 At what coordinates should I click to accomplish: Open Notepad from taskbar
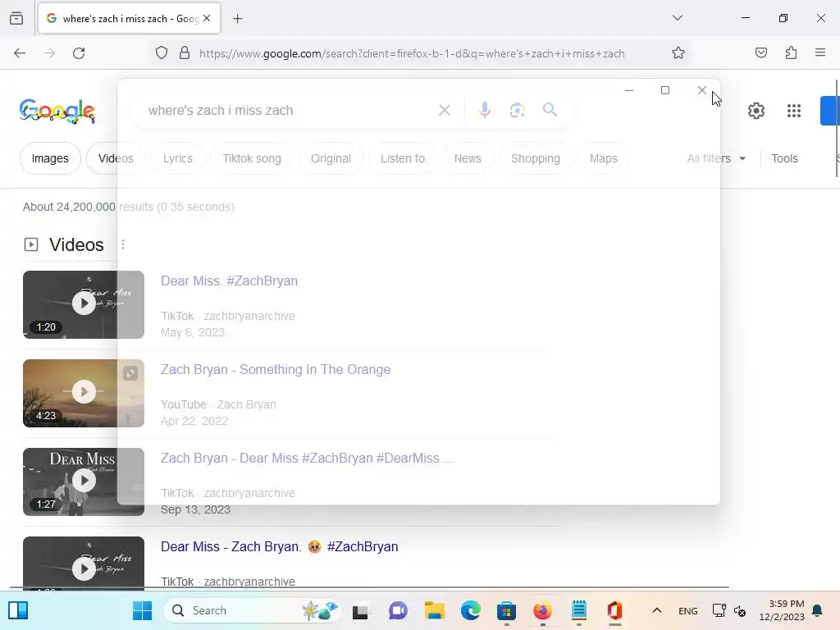579,610
